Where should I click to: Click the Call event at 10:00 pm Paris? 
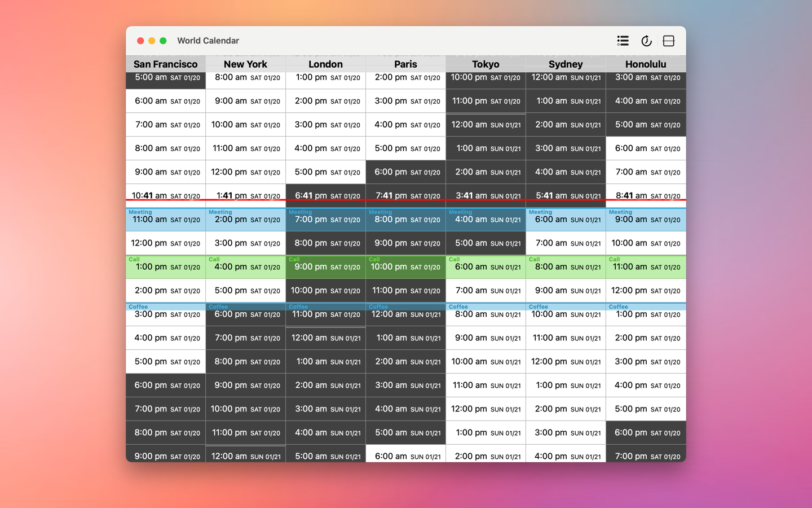pyautogui.click(x=406, y=267)
